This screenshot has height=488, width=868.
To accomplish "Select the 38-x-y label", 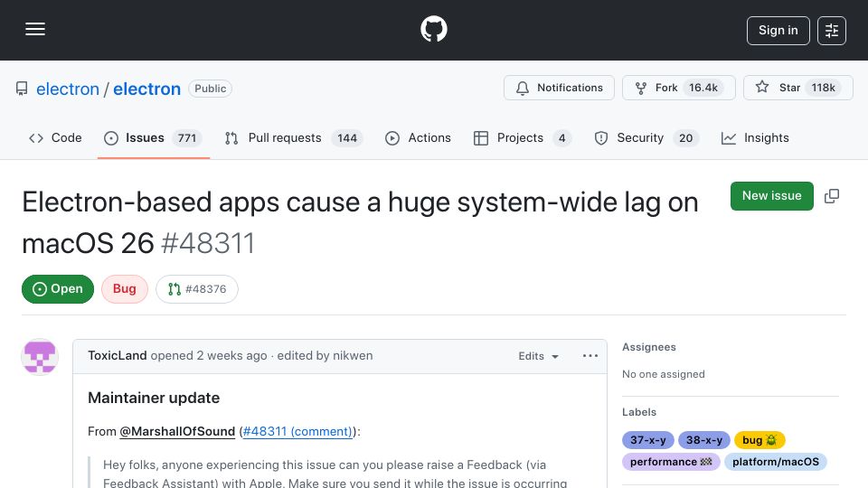I will 704,440.
